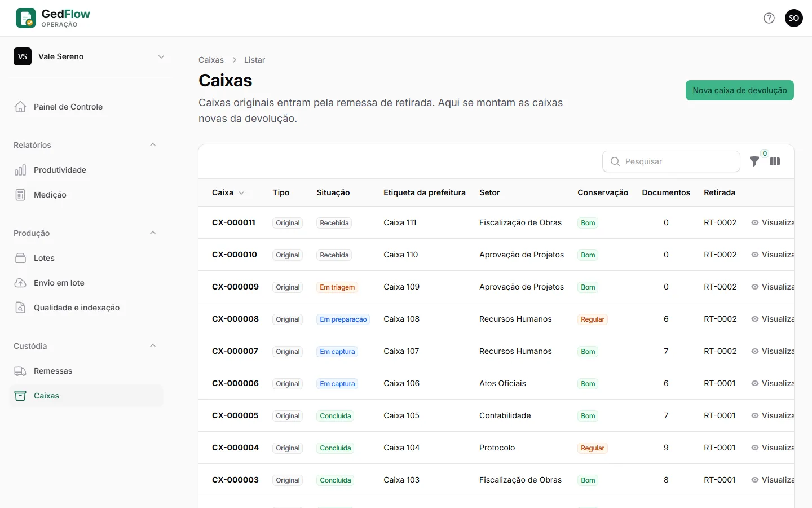Click Atos Oficiais sector cell
This screenshot has height=508, width=812.
pos(502,383)
